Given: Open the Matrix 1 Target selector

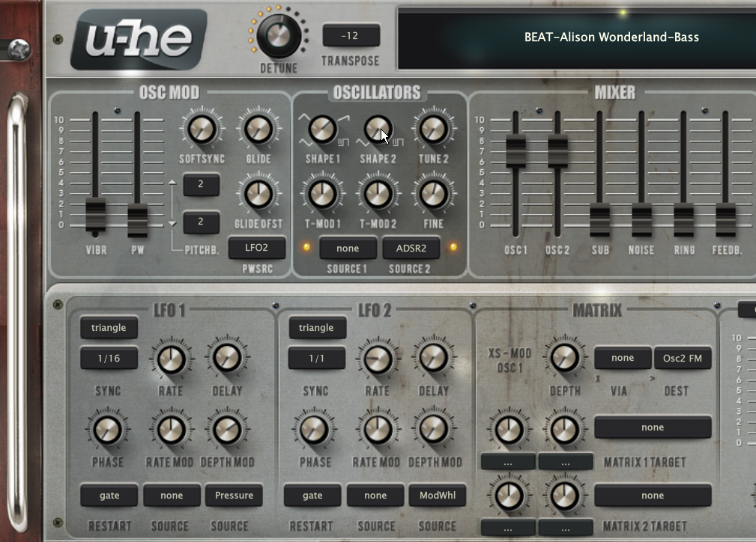Looking at the screenshot, I should (652, 427).
